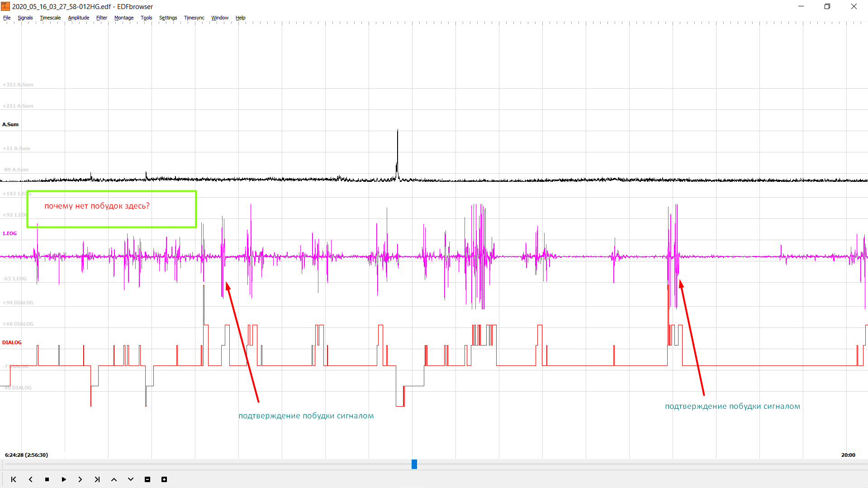Image resolution: width=868 pixels, height=488 pixels.
Task: Open the Filter menu
Action: [102, 18]
